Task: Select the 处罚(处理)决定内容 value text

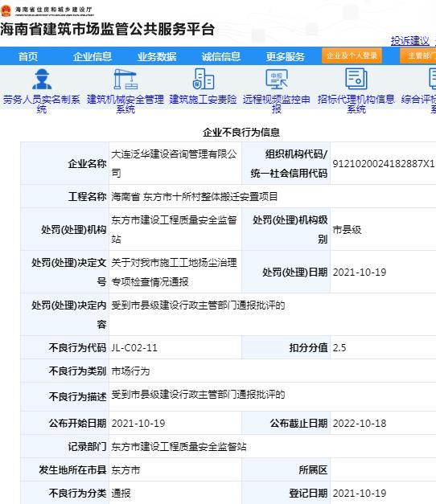Action: click(x=198, y=305)
